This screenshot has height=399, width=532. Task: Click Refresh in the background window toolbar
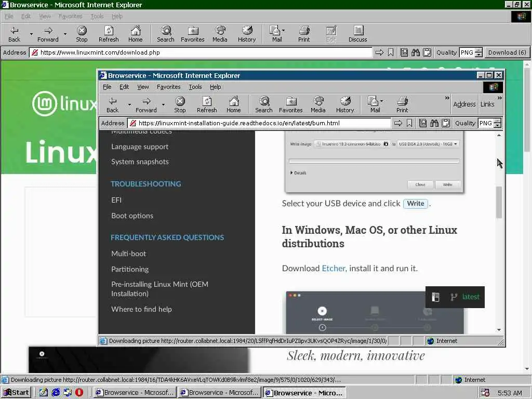pyautogui.click(x=109, y=34)
